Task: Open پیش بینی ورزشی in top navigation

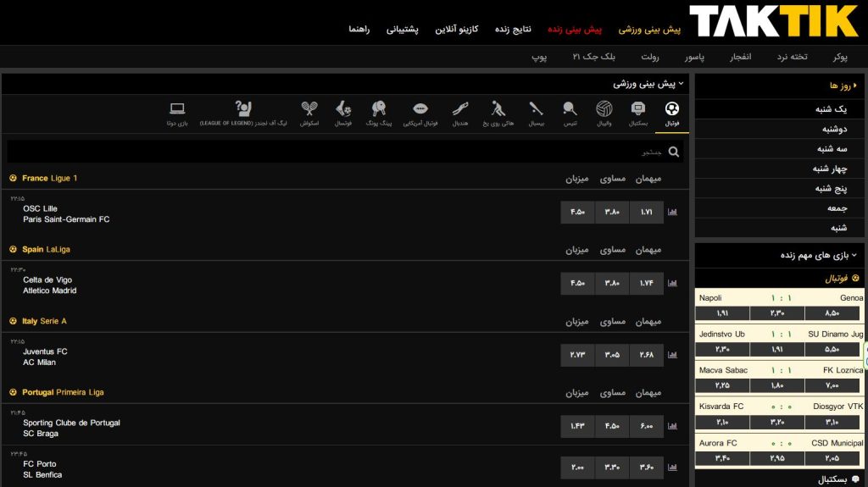Action: click(649, 30)
